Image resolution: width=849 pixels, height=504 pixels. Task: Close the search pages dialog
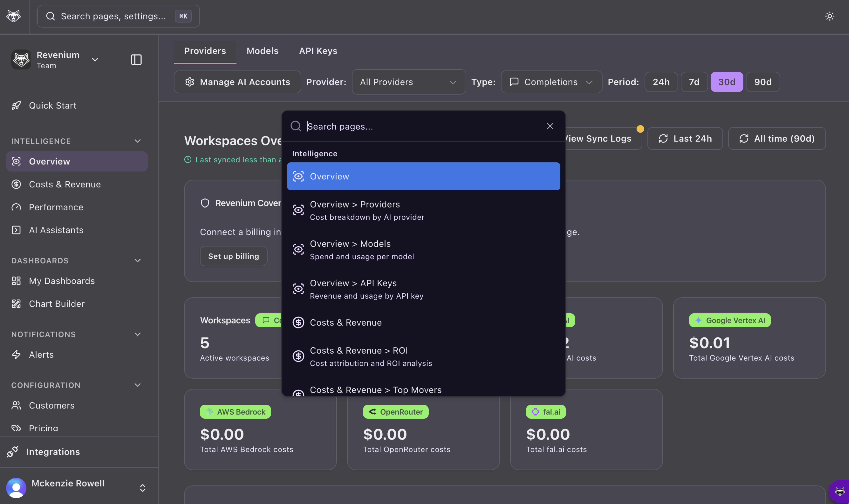click(x=550, y=126)
